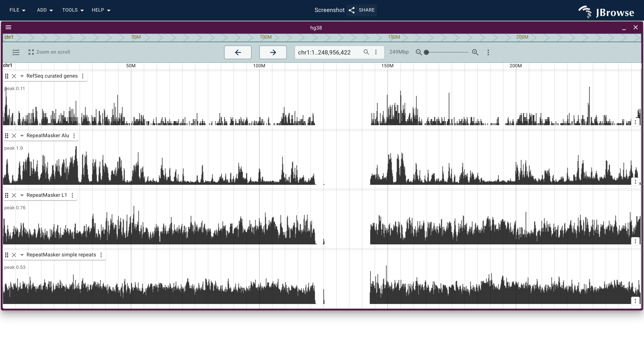Open the ADD menu

point(45,10)
